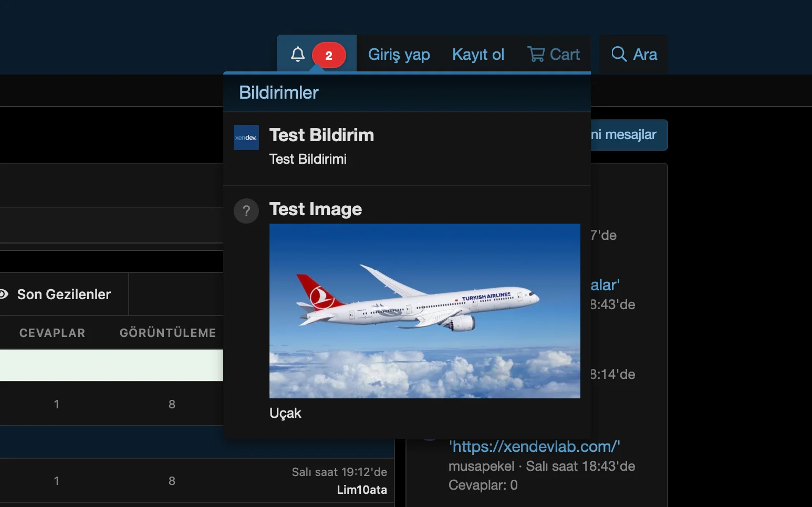Click the eye icon beside Son Gezilenler
This screenshot has width=812, height=507.
4,294
